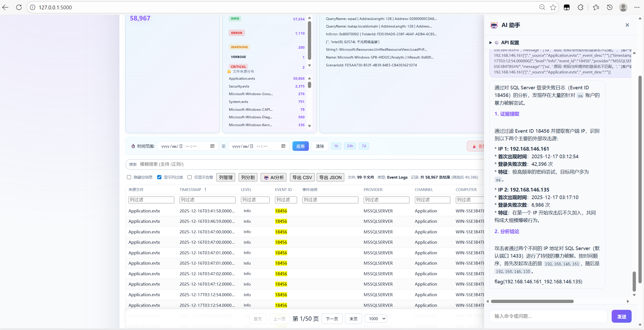Enable the 隐藏空消息 checkbox
This screenshot has height=330, width=644.
pyautogui.click(x=129, y=177)
